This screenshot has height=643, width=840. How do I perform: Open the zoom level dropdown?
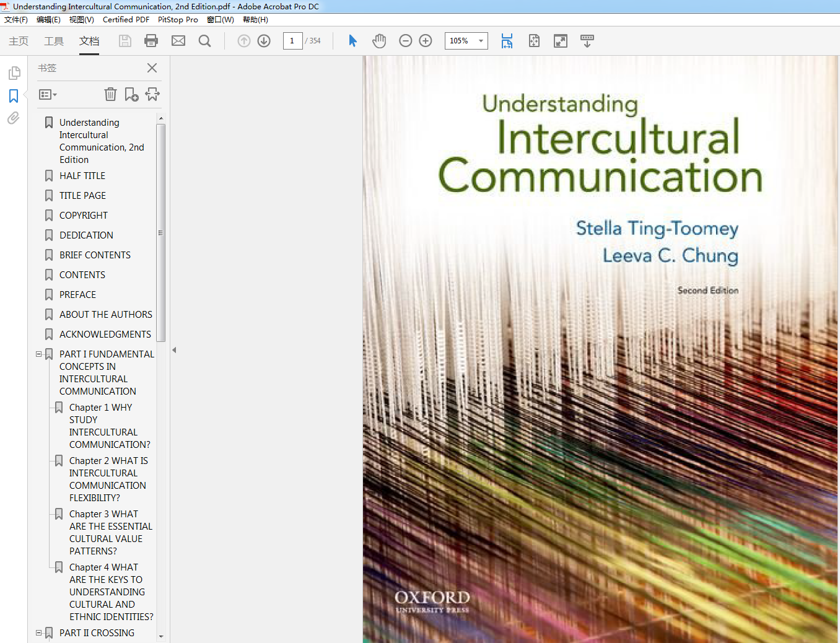click(x=481, y=41)
